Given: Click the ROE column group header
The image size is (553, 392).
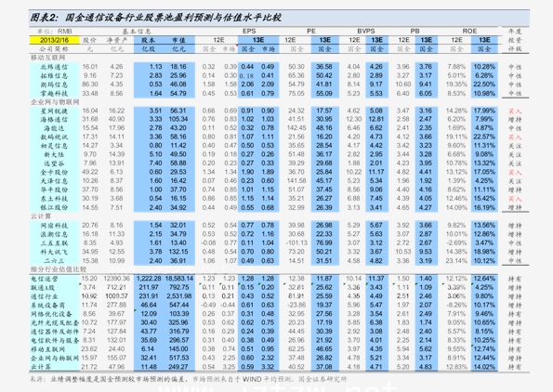Looking at the screenshot, I should pyautogui.click(x=469, y=31).
